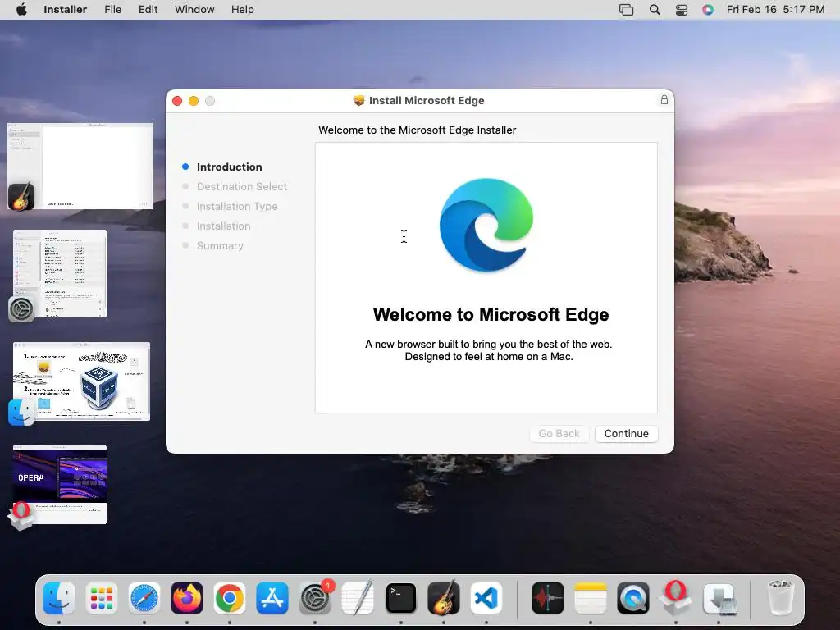Activate Siri from menu bar
The height and width of the screenshot is (630, 840).
(x=708, y=10)
